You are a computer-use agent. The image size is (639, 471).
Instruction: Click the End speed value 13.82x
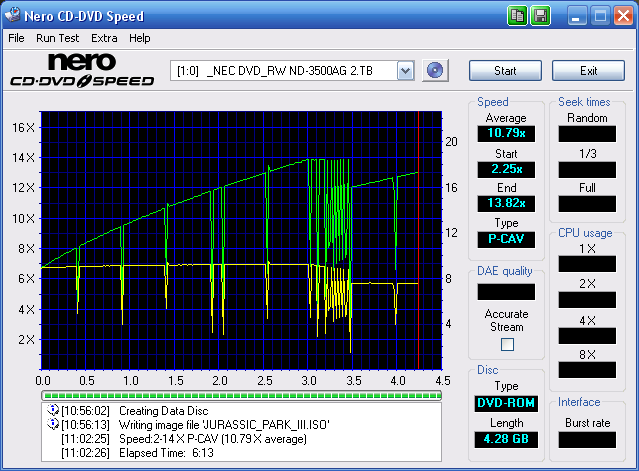[x=506, y=203]
